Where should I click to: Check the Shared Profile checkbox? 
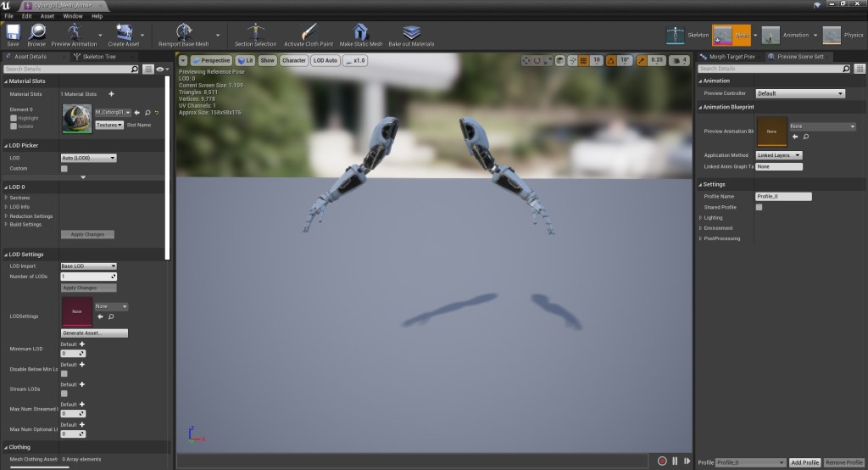(x=759, y=207)
